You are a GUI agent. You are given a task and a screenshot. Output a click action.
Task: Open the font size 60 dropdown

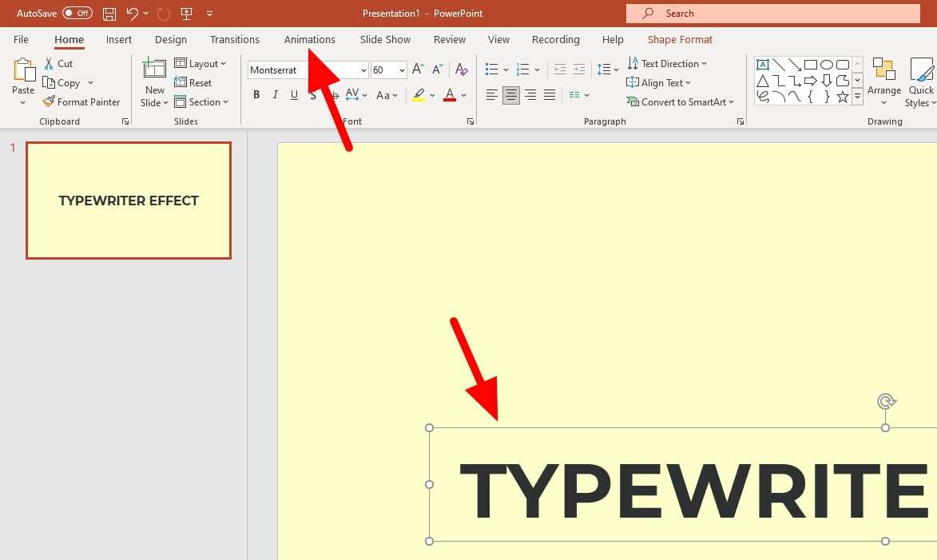[402, 70]
